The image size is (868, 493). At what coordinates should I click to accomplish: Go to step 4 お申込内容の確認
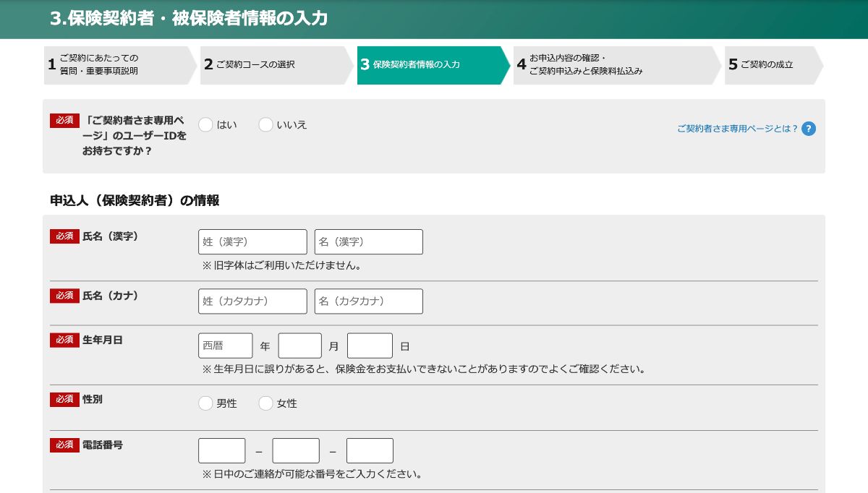click(613, 65)
